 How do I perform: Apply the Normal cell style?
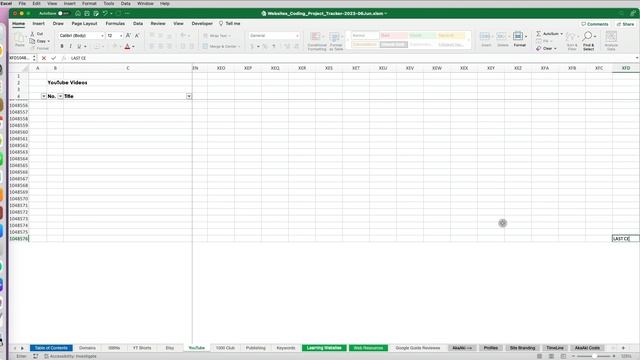[x=365, y=36]
